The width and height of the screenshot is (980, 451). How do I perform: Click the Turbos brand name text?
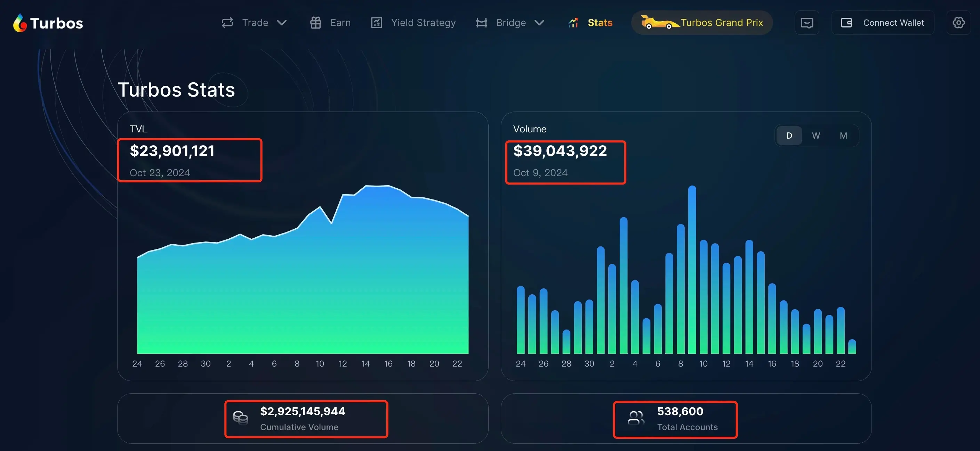(x=56, y=24)
